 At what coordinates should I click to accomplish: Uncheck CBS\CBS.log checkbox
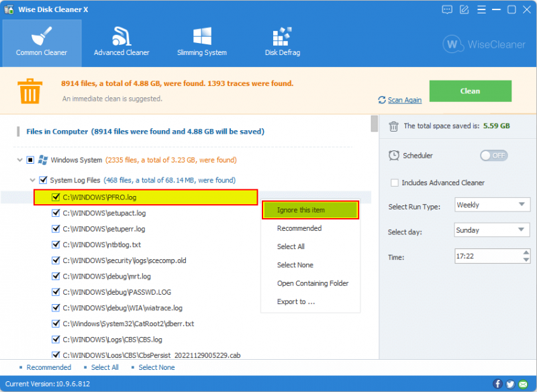[56, 340]
